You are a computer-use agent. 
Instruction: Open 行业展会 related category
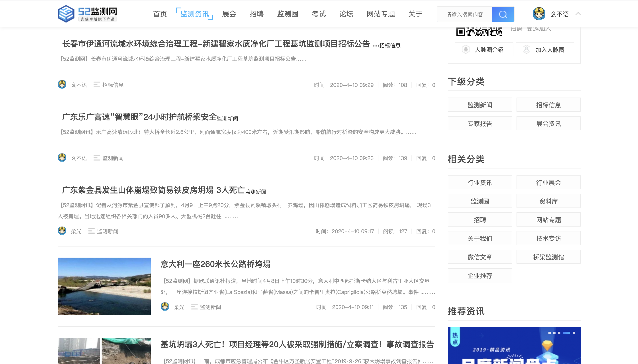tap(548, 182)
